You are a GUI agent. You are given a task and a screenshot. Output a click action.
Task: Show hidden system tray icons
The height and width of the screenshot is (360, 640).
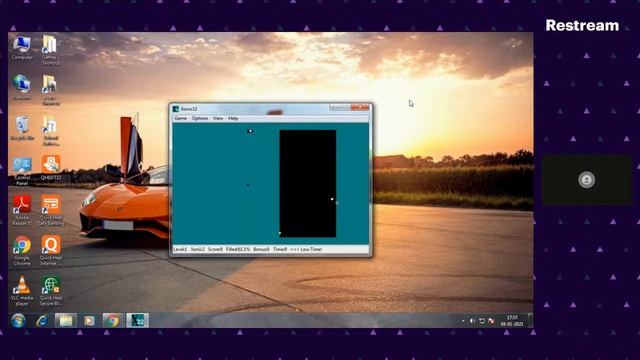(x=463, y=321)
